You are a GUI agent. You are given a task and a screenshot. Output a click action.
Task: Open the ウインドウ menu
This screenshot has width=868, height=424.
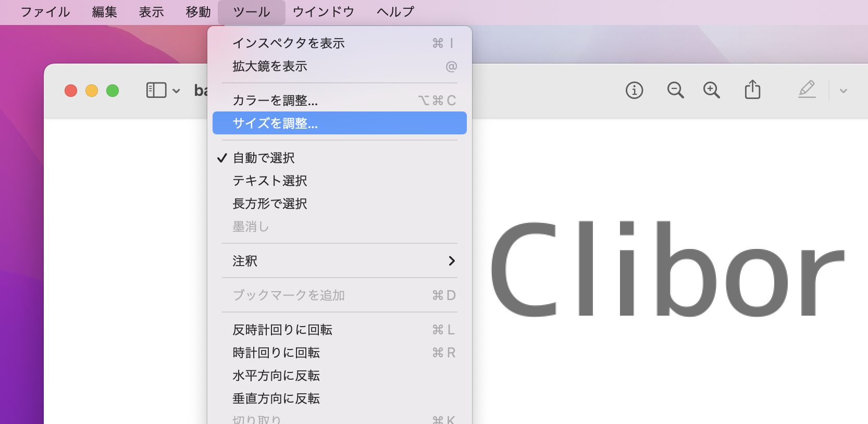pos(324,12)
